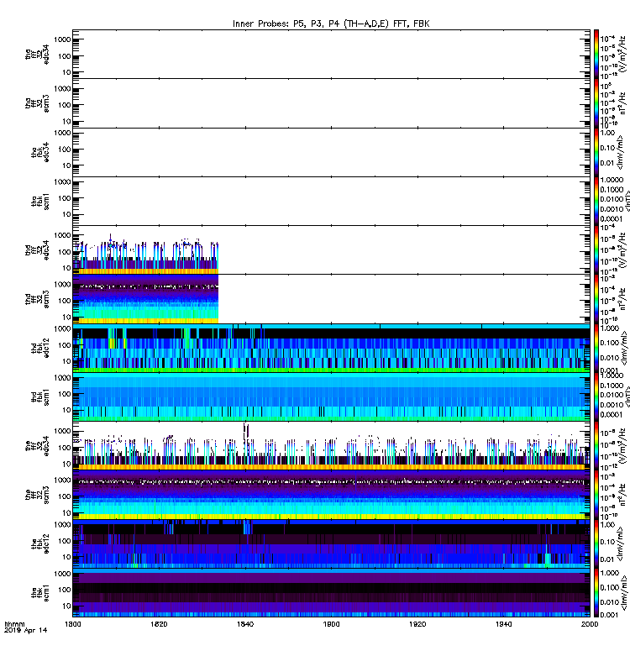The height and width of the screenshot is (672, 630).
Task: Click the "tha fbk scm1" panel label
Action: (x=40, y=201)
